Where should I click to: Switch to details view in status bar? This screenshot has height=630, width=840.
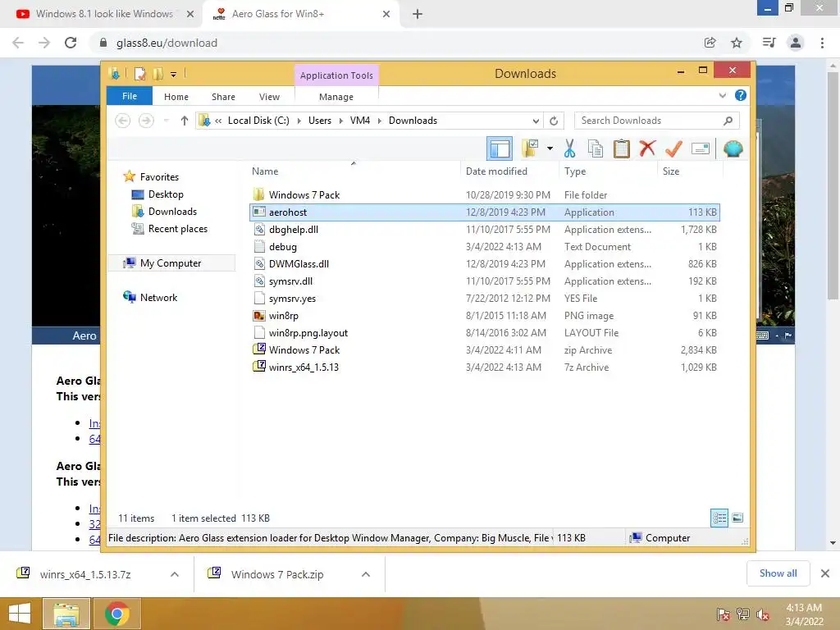pos(719,518)
